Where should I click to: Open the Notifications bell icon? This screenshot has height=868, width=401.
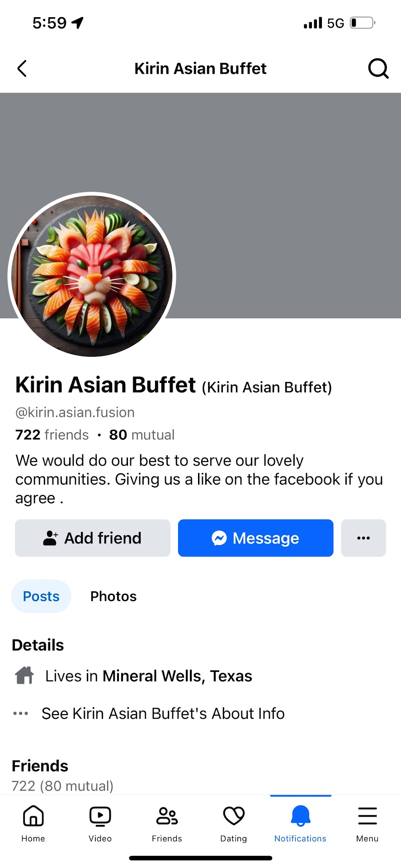(x=301, y=816)
